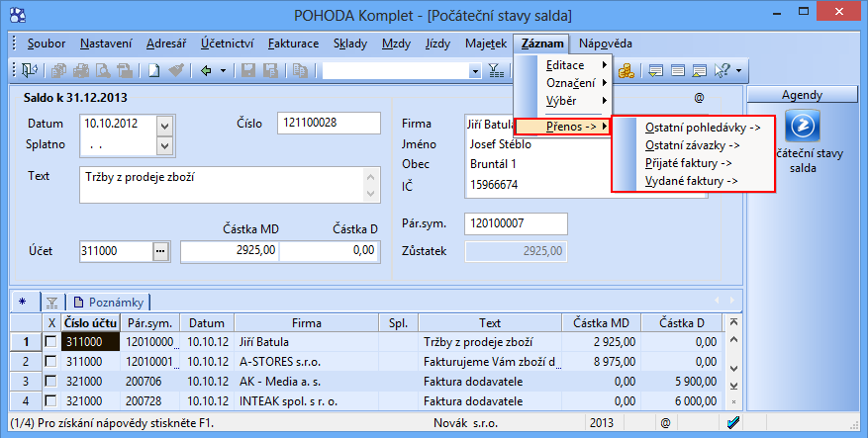Click the Firma column header
The width and height of the screenshot is (868, 438).
pos(306,323)
